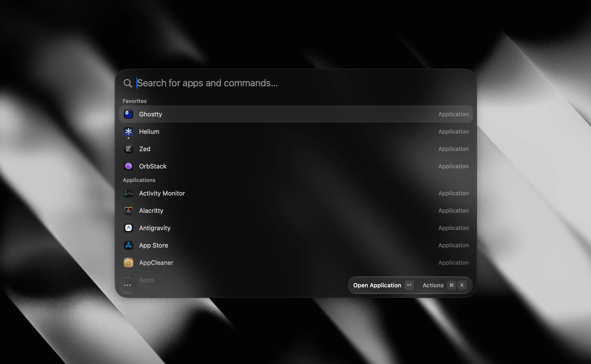Click the Application label on the AppCleaner row
This screenshot has width=591, height=364.
click(x=453, y=263)
